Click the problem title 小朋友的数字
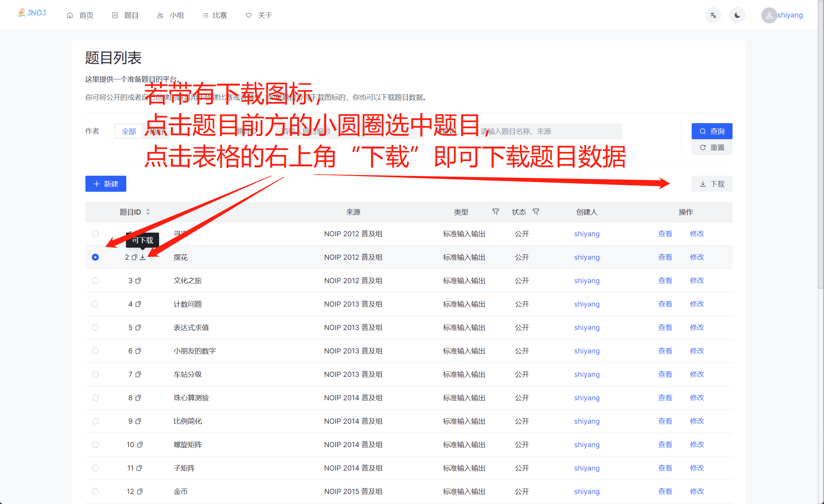 [195, 351]
